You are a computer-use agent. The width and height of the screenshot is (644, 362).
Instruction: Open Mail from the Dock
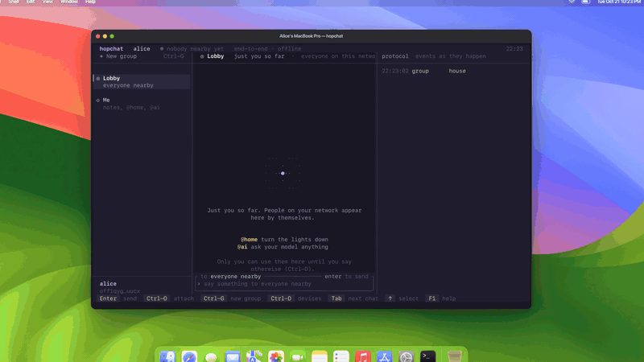coord(233,356)
